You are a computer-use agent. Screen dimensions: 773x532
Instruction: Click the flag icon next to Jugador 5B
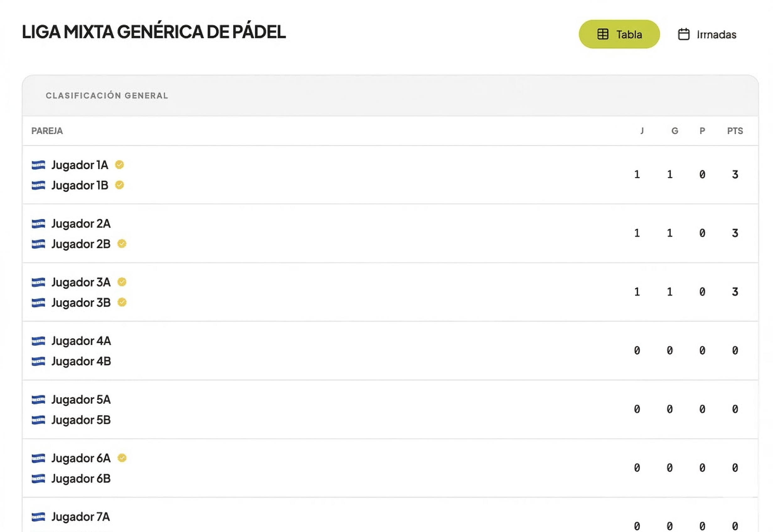click(38, 420)
